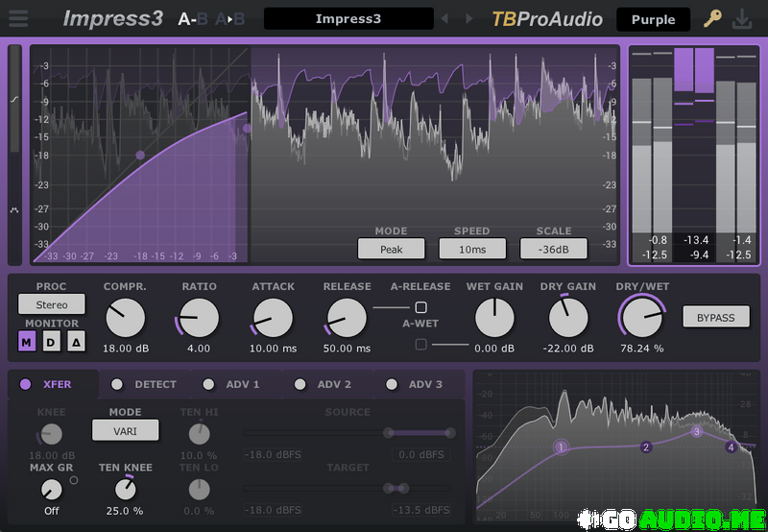Select EQ node 3 in sidechain graph
768x532 pixels.
click(697, 431)
